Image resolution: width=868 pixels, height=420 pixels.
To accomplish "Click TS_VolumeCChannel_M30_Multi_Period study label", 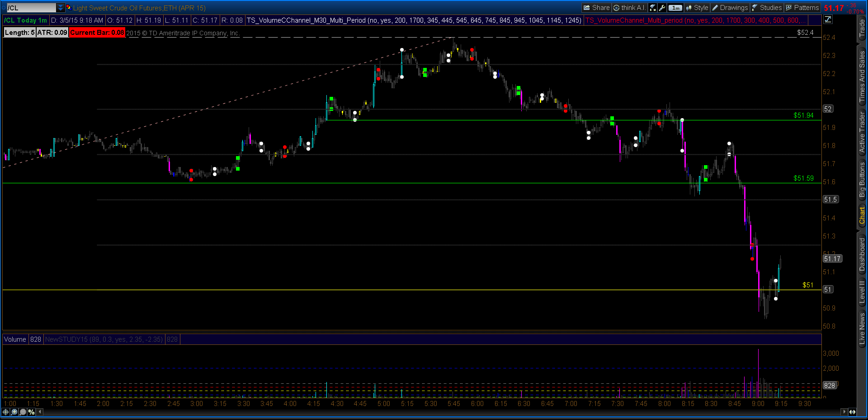I will pos(414,20).
